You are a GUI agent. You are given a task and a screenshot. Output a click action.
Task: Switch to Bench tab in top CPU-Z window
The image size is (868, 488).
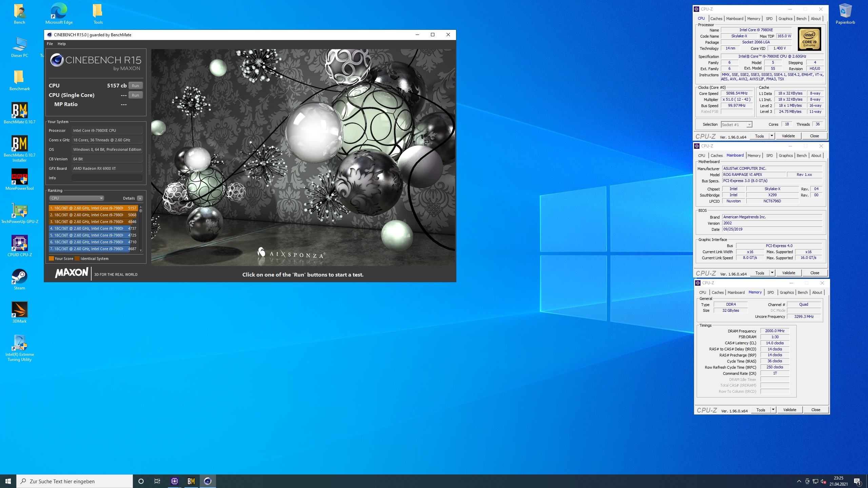point(801,19)
